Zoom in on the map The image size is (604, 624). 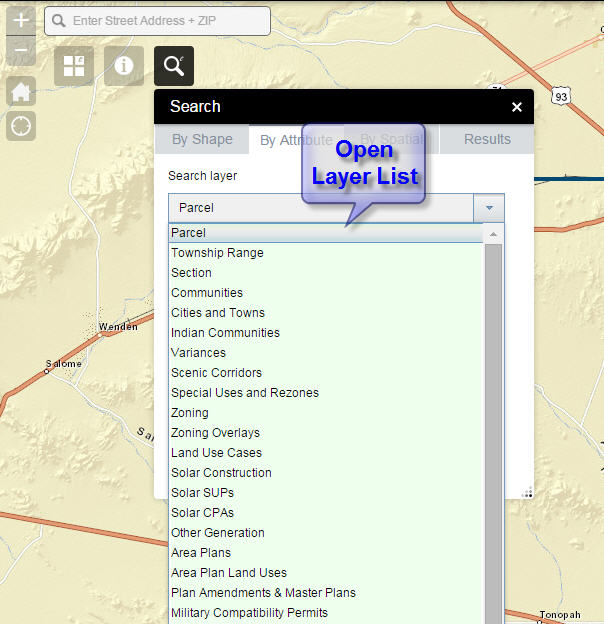coord(21,20)
